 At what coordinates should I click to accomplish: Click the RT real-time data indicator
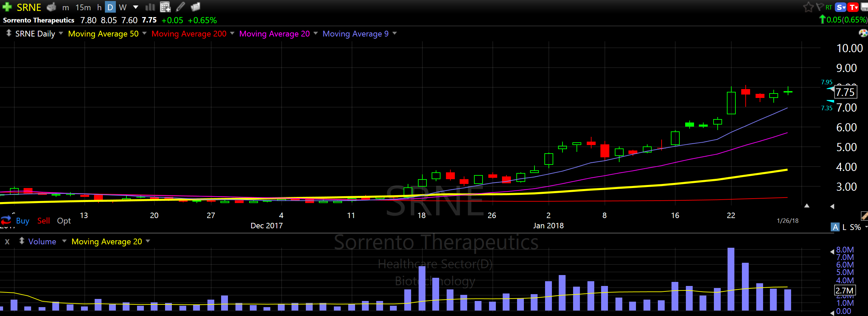pyautogui.click(x=829, y=7)
